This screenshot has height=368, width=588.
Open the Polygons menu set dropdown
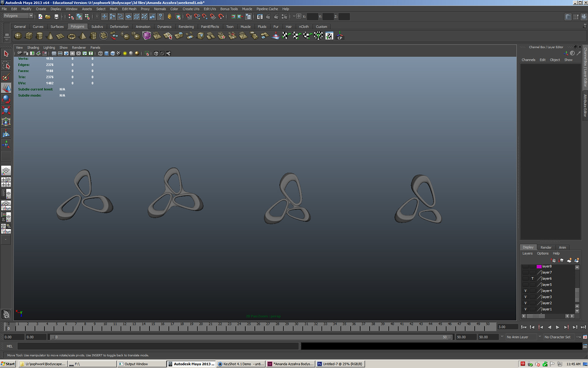click(18, 16)
